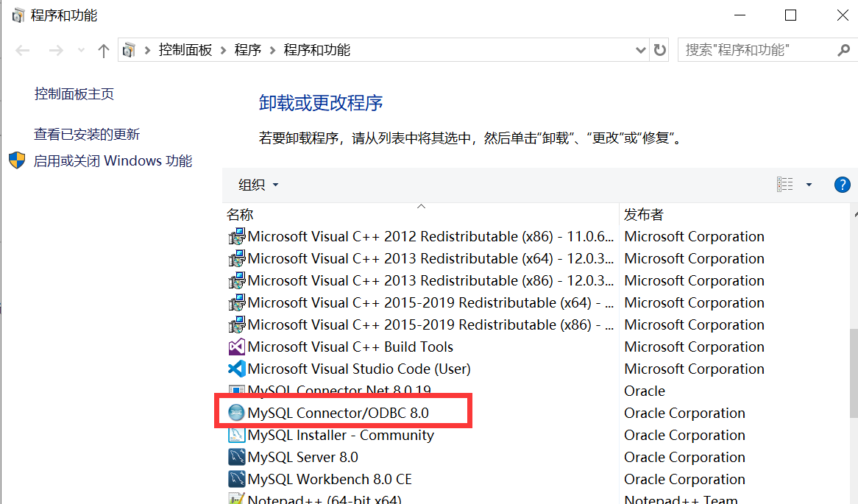Select Visual C++ 2012 Redistributable (x86) icon
The height and width of the screenshot is (504, 858).
(x=236, y=236)
